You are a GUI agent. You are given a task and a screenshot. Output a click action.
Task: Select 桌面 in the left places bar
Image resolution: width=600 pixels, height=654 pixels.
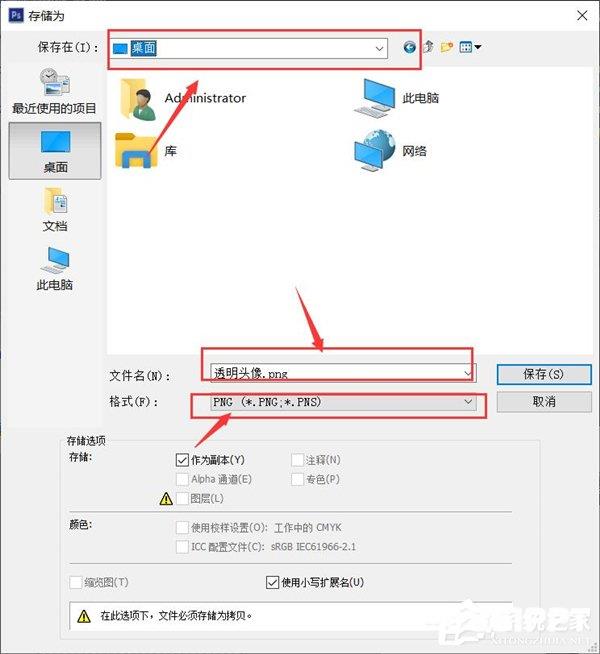click(x=55, y=151)
